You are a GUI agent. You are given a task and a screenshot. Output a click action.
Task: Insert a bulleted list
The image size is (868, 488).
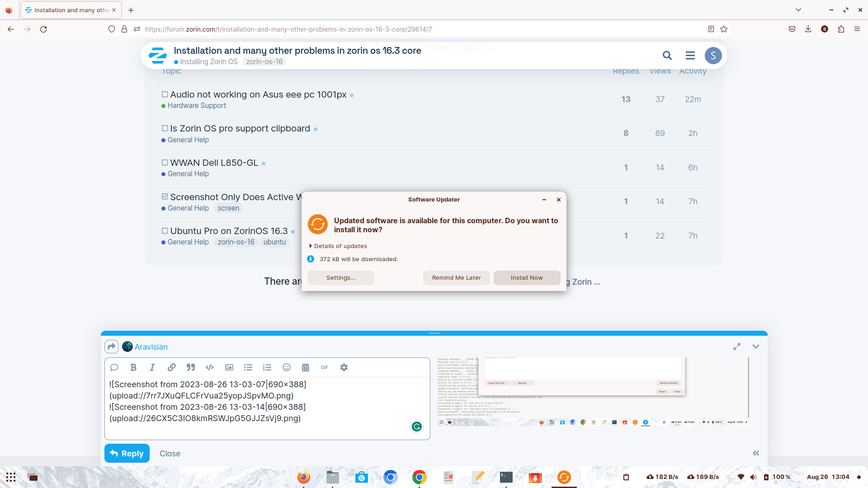248,367
